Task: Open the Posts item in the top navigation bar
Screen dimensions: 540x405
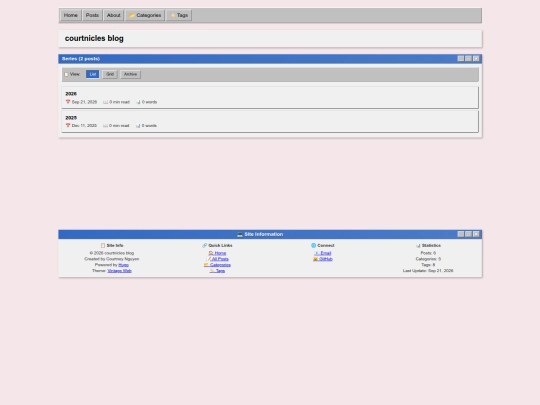Action: click(x=92, y=15)
